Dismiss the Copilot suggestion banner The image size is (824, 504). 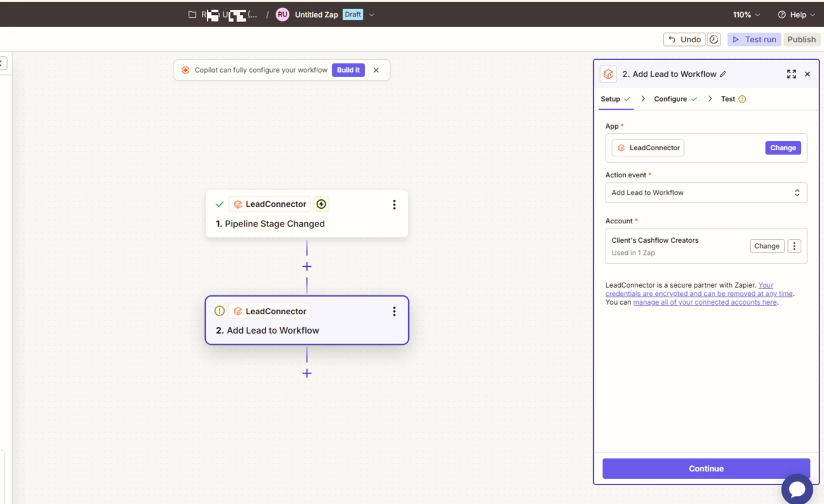coord(376,70)
